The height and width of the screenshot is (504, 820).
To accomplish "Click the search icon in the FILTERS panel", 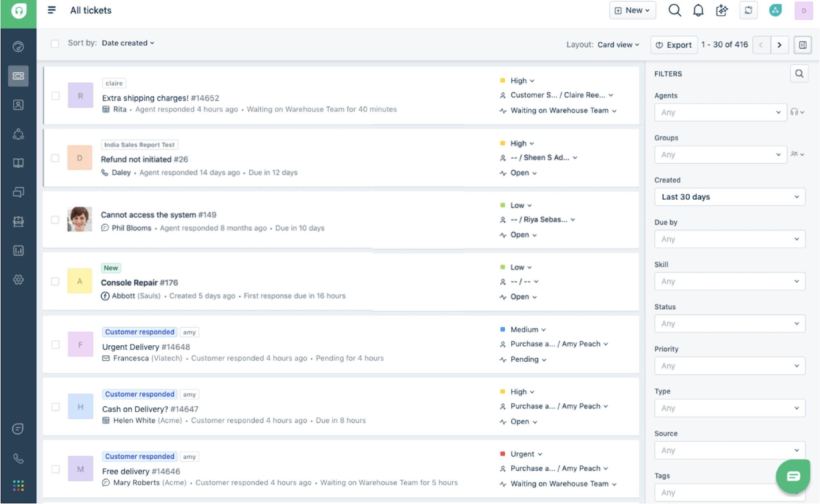I will coord(799,74).
